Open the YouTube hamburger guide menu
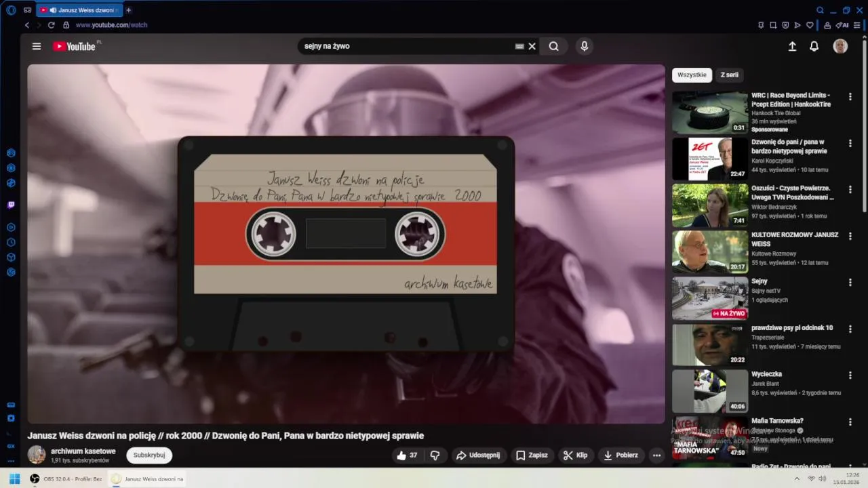 (37, 46)
